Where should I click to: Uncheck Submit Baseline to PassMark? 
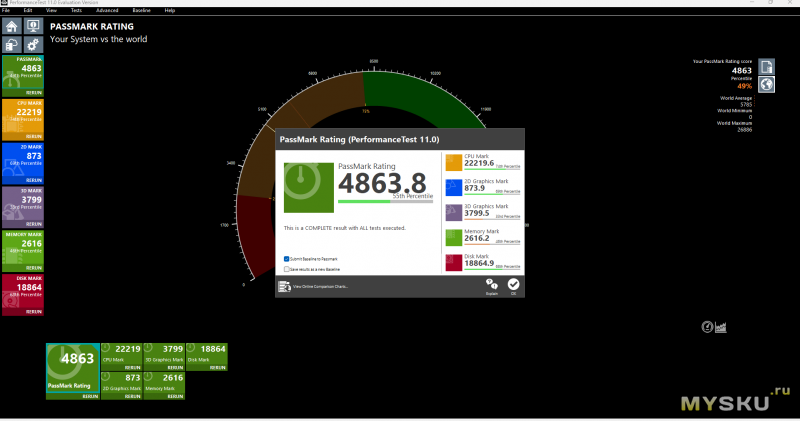286,259
